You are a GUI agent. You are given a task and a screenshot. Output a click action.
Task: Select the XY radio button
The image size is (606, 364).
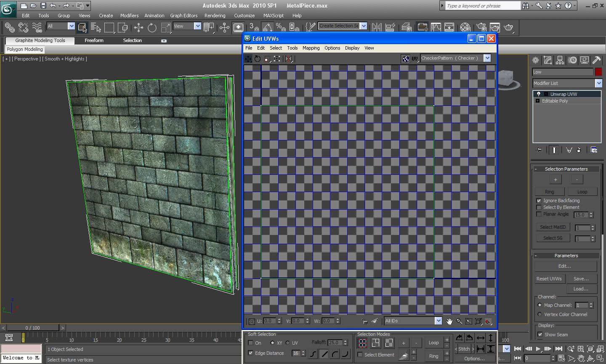pyautogui.click(x=273, y=343)
